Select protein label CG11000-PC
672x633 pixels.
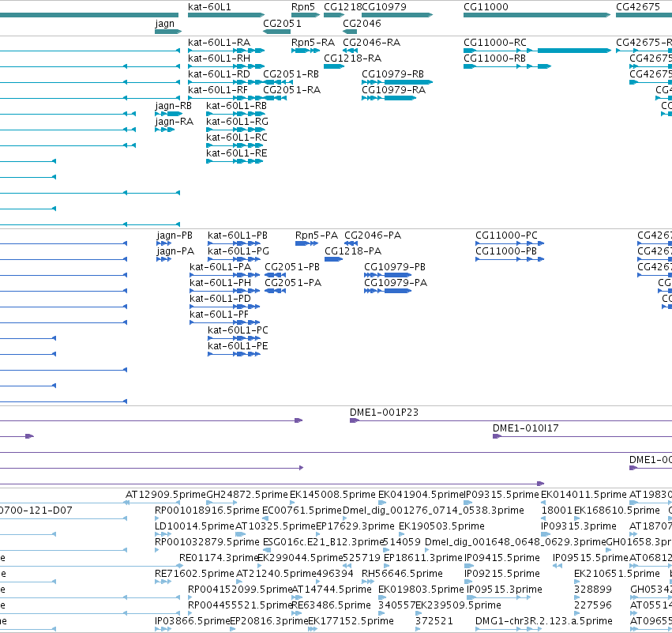(507, 235)
